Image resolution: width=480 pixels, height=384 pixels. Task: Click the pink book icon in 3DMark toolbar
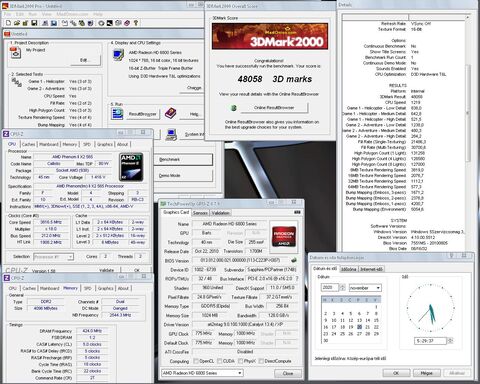pyautogui.click(x=127, y=23)
